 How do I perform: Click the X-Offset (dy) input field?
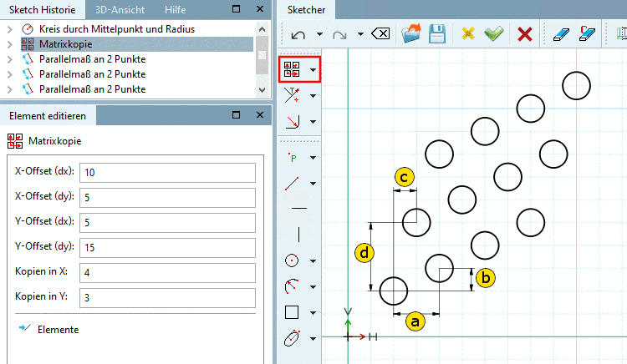pyautogui.click(x=167, y=198)
